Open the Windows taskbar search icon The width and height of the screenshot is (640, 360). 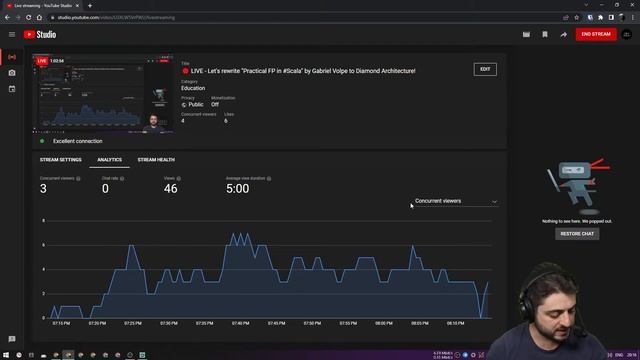coord(19,355)
